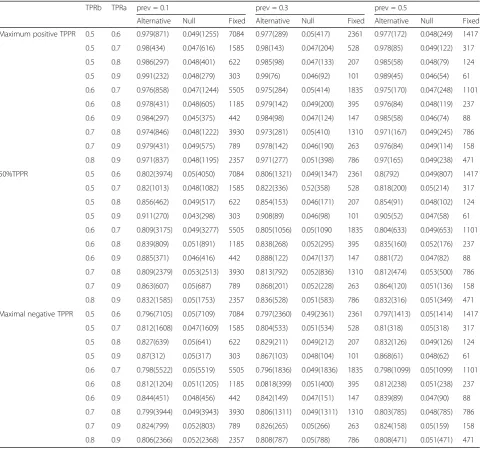
Task: Click the cell '0.799(3944)'
Action: coord(155,412)
